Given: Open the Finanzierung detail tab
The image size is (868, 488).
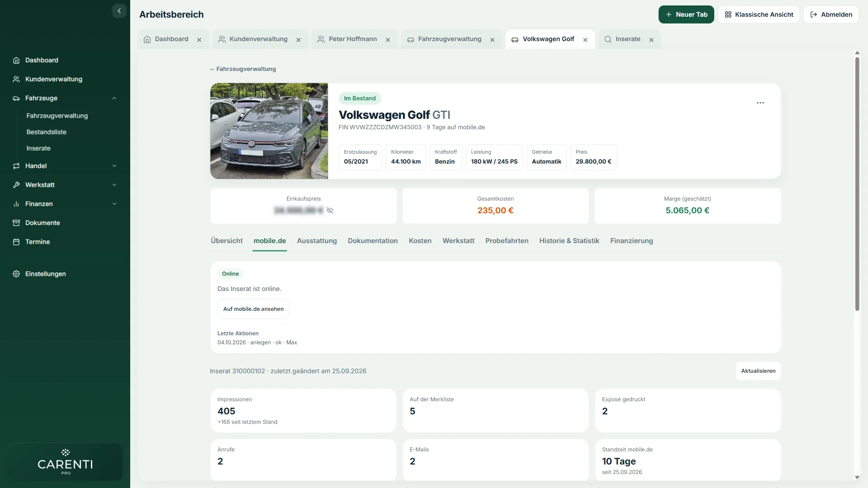Looking at the screenshot, I should [x=632, y=241].
